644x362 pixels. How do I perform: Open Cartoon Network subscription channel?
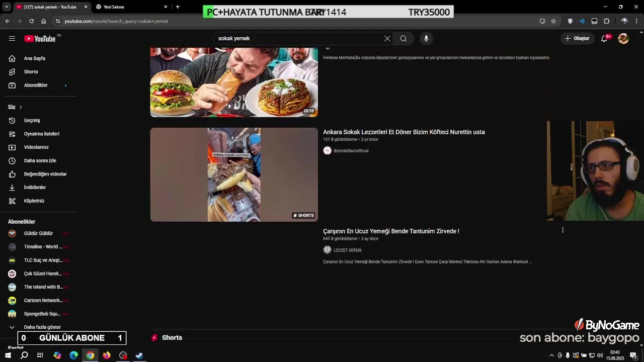pyautogui.click(x=38, y=300)
